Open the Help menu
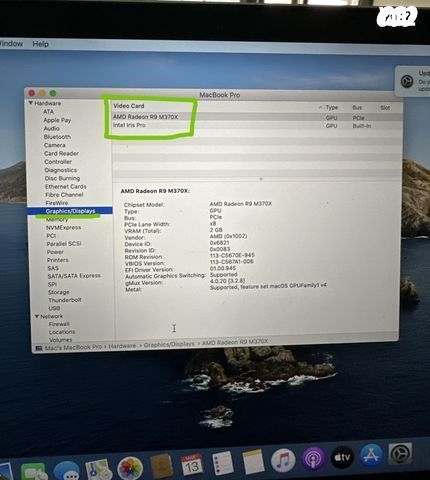The height and width of the screenshot is (480, 430). [x=40, y=44]
